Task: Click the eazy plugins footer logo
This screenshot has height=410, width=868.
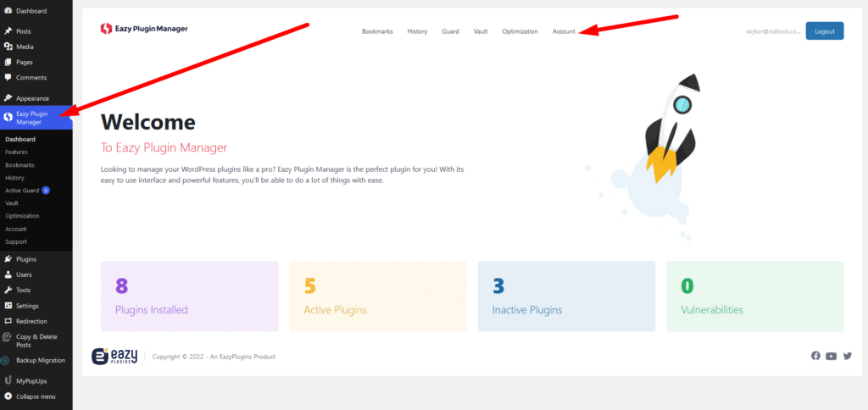Action: tap(114, 357)
